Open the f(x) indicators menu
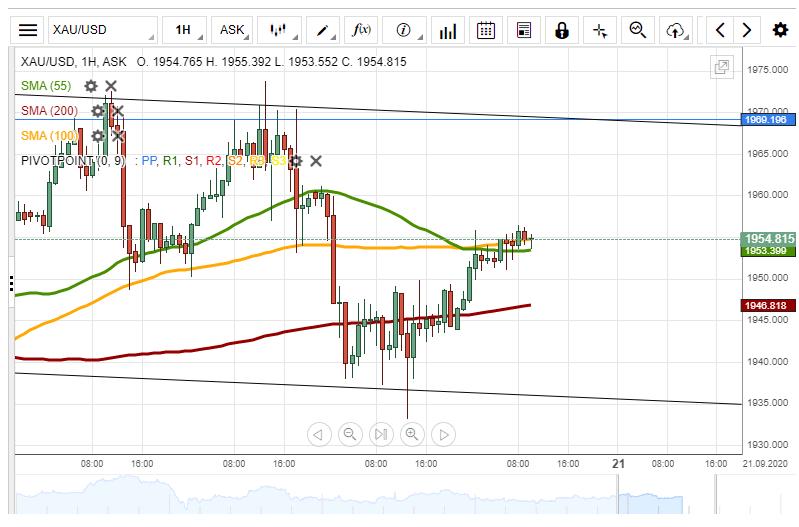Image resolution: width=799 pixels, height=527 pixels. pos(362,30)
